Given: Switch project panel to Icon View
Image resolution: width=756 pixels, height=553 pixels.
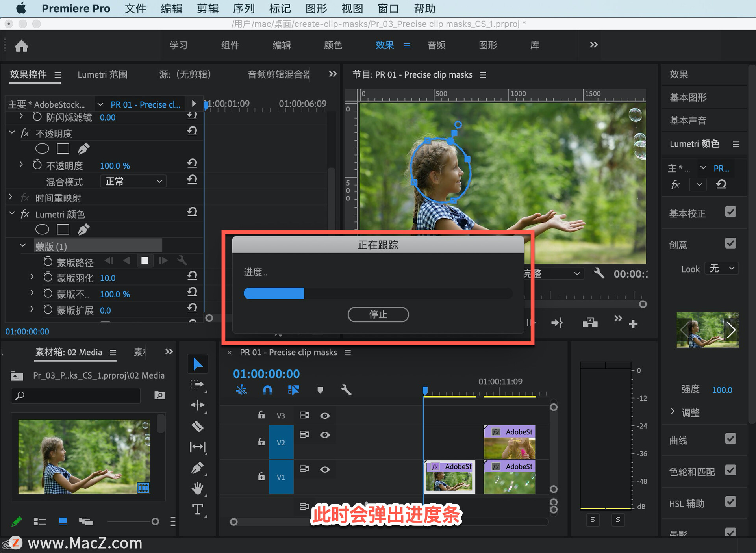Looking at the screenshot, I should coord(63,521).
